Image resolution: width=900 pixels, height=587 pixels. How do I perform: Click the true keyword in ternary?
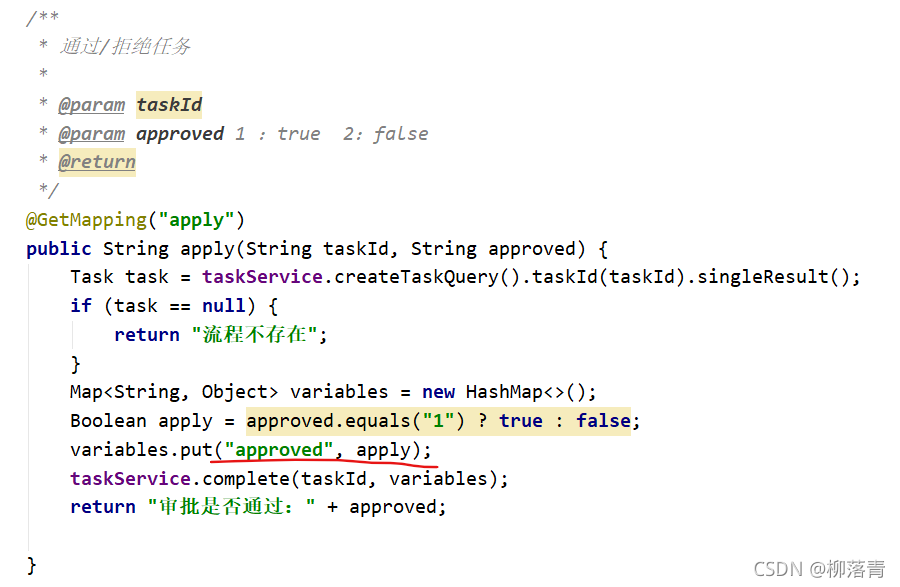(x=521, y=421)
